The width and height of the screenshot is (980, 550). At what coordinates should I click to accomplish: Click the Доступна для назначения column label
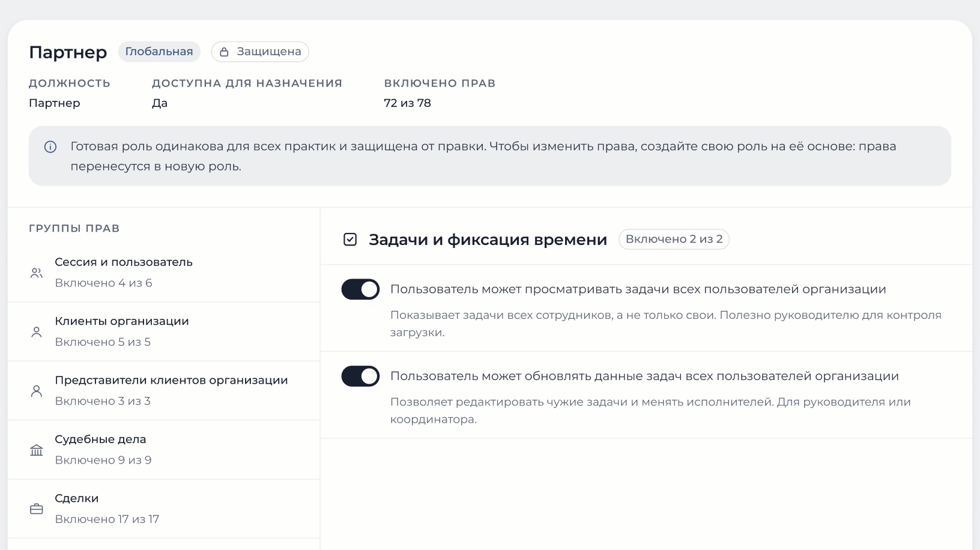click(247, 83)
